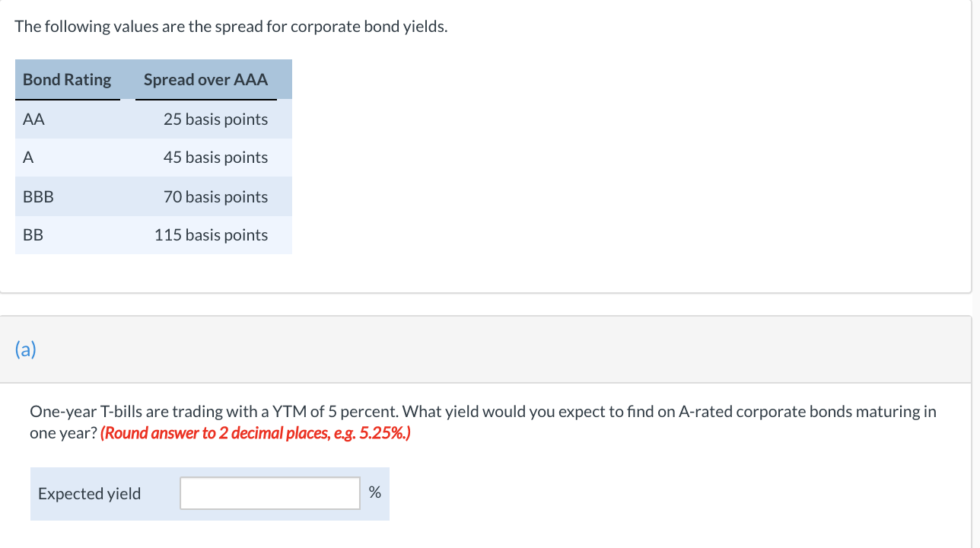980x548 pixels.
Task: Click the gray (a) section header bar
Action: point(485,349)
